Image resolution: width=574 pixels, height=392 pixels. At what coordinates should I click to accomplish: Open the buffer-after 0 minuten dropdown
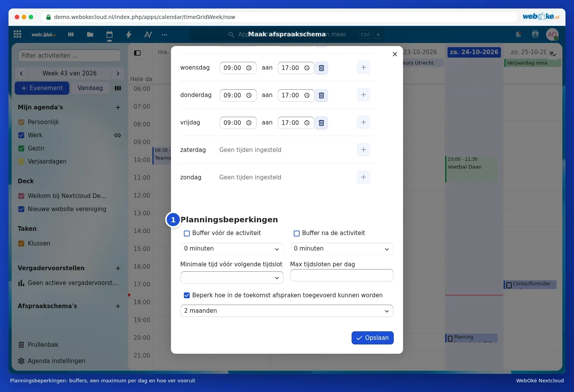click(342, 249)
